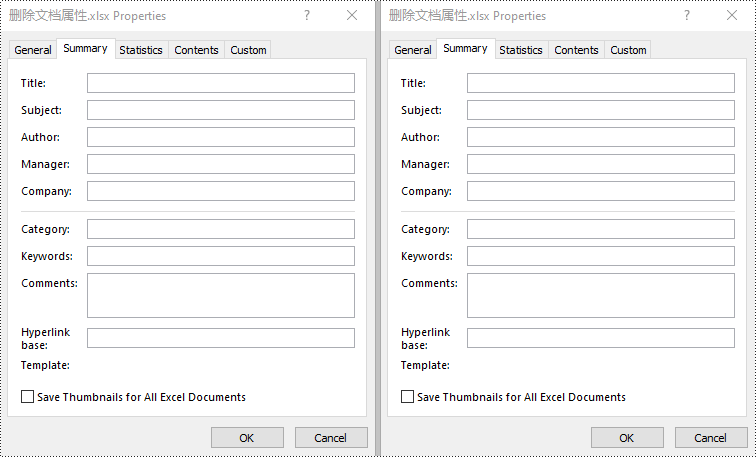The height and width of the screenshot is (457, 756).
Task: Click Company field in right dialog
Action: (601, 191)
